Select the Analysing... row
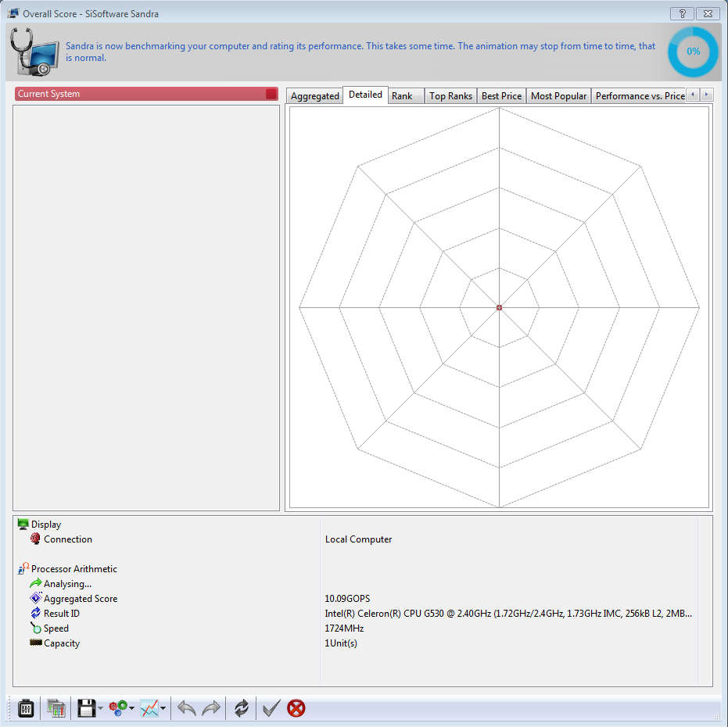728x727 pixels. click(x=67, y=583)
